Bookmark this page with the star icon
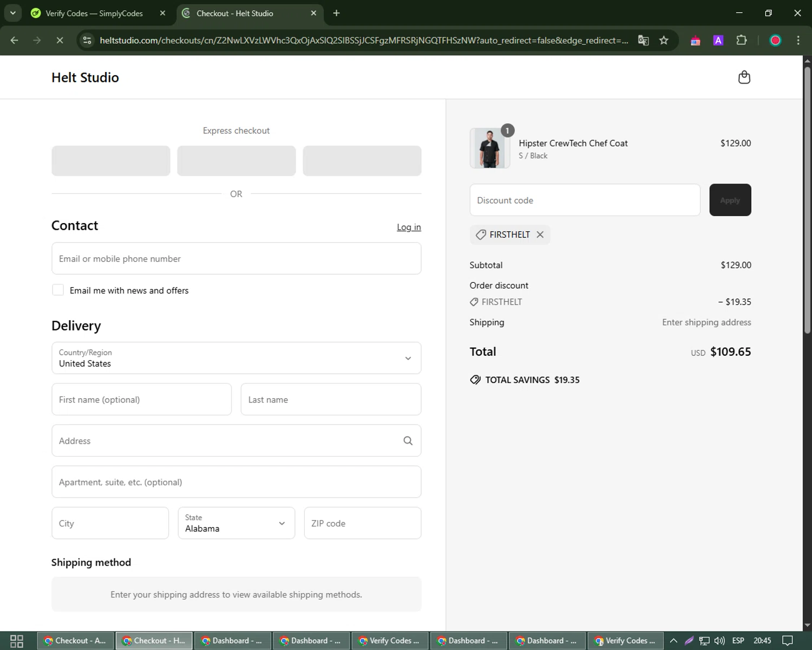 664,41
